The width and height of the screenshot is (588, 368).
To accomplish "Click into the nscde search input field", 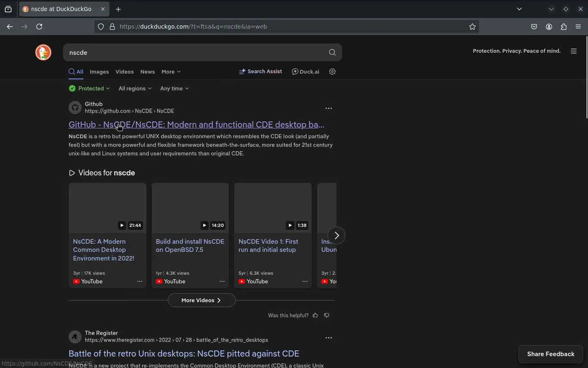I will click(x=195, y=53).
